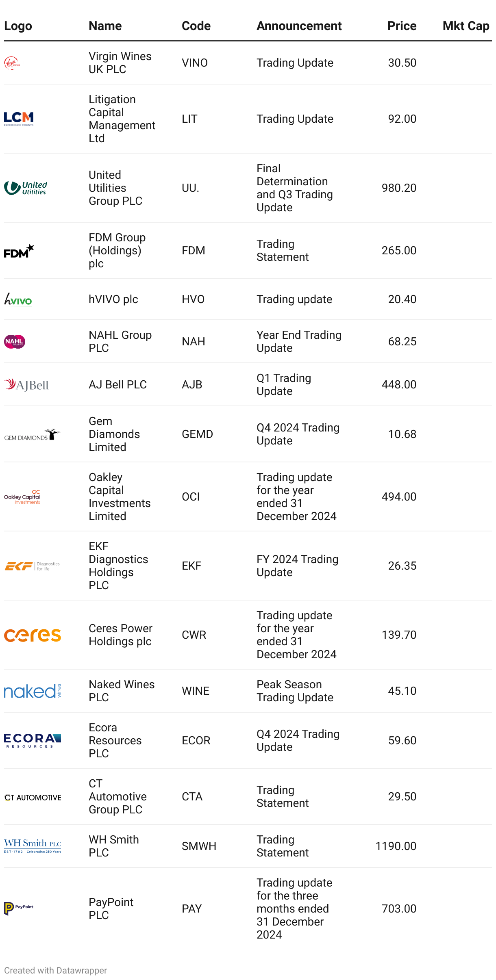Image resolution: width=496 pixels, height=980 pixels.
Task: Click the LCM company logo
Action: [19, 119]
